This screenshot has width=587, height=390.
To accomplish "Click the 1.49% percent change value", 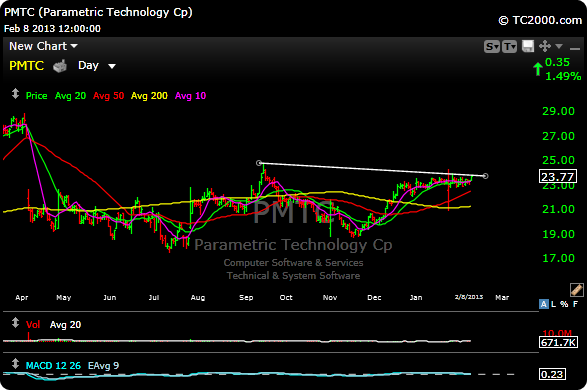I will 563,76.
